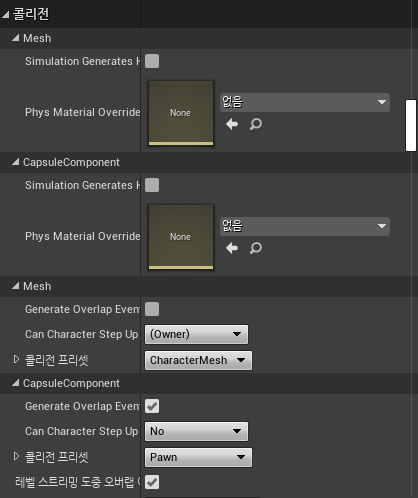Collapse the second Mesh section above Generate Overlap Events

click(x=16, y=286)
